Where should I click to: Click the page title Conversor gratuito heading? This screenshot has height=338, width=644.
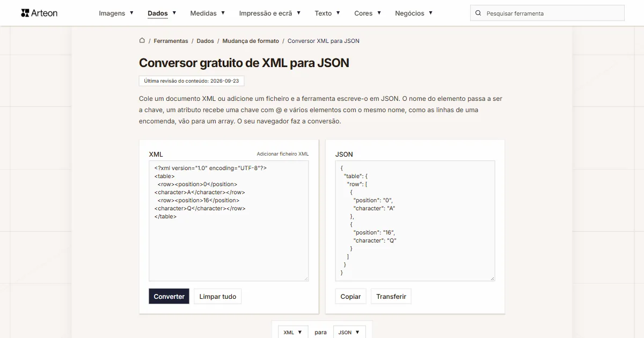click(x=244, y=63)
